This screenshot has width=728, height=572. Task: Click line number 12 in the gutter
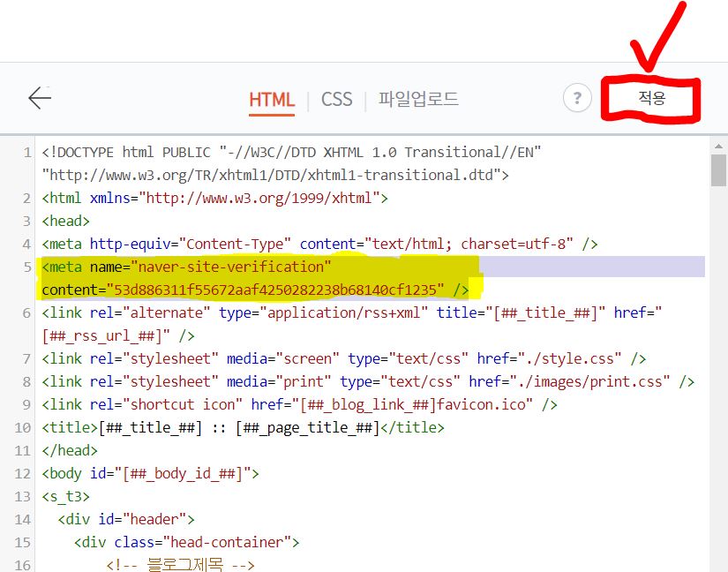[x=22, y=473]
